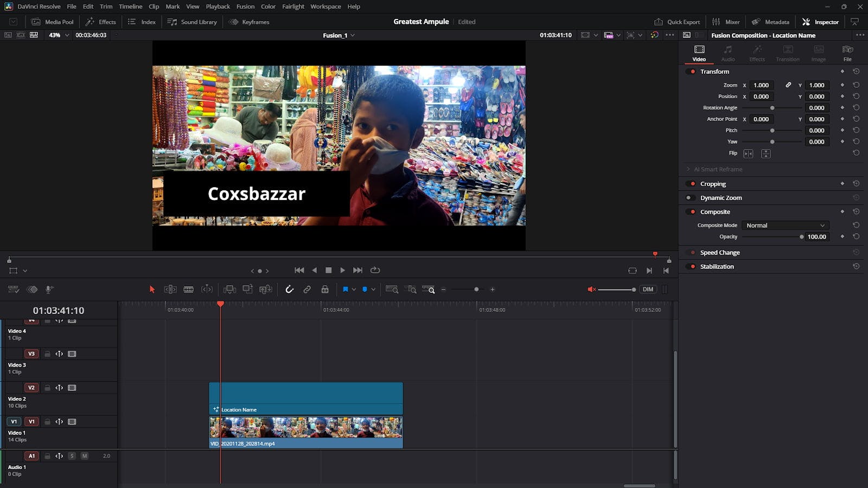
Task: Toggle the timeline Snapping magnet icon
Action: pyautogui.click(x=289, y=290)
